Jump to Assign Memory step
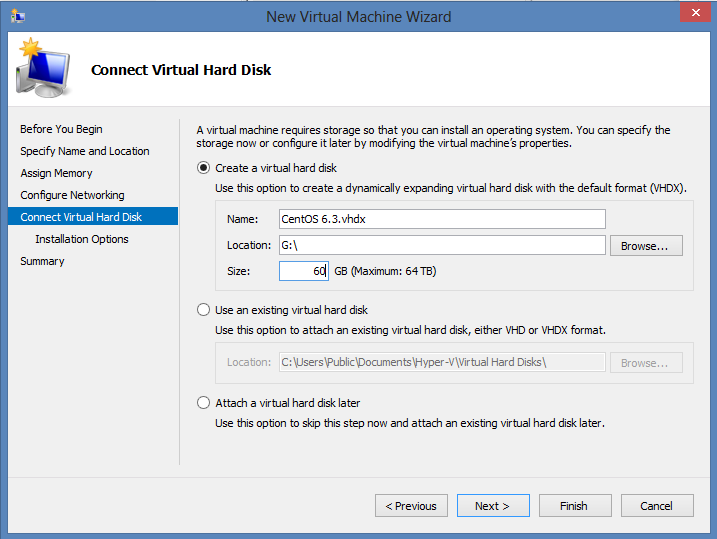Viewport: 717px width, 539px height. click(x=56, y=173)
